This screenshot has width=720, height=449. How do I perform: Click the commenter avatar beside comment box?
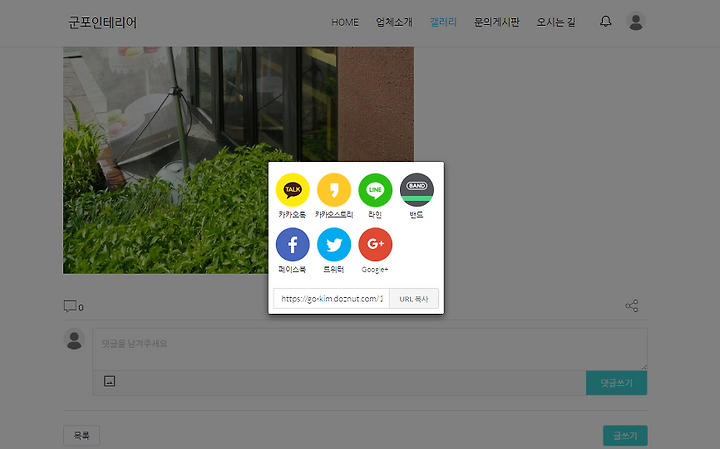click(74, 339)
